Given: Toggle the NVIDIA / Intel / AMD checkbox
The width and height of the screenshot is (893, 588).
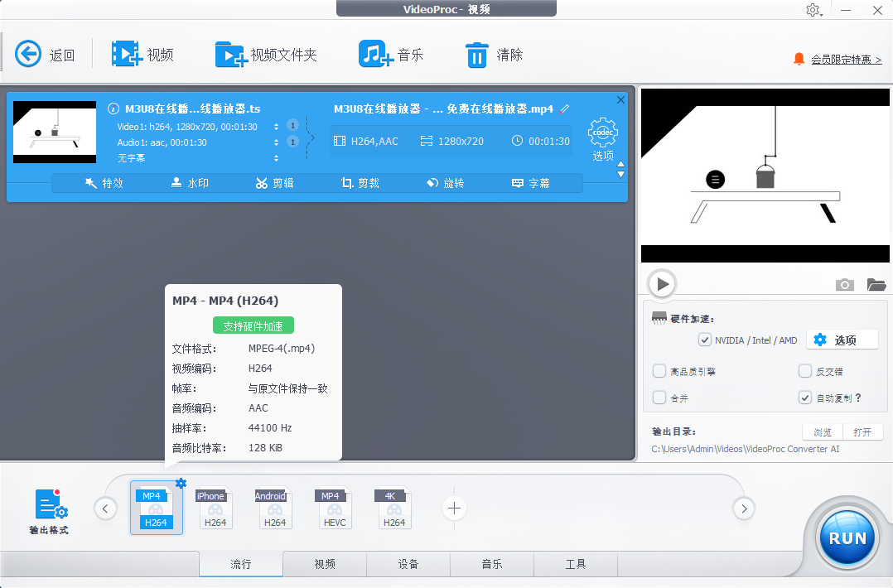Looking at the screenshot, I should coord(705,340).
